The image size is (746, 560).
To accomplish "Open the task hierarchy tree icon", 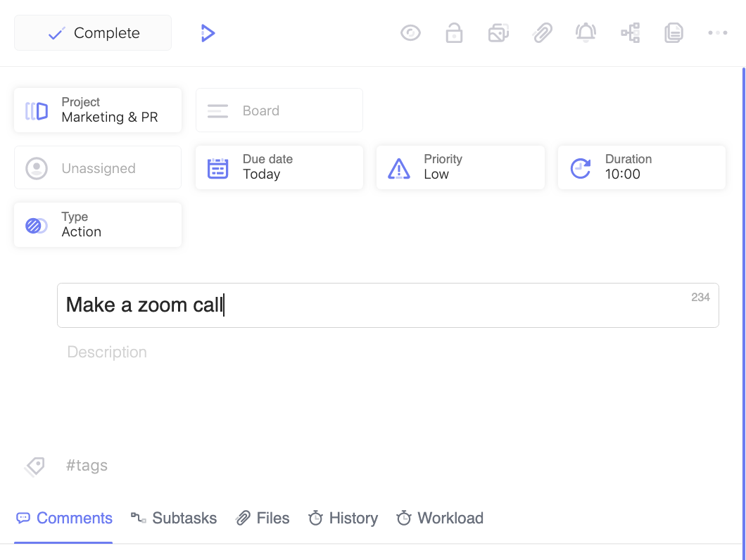I will point(630,33).
